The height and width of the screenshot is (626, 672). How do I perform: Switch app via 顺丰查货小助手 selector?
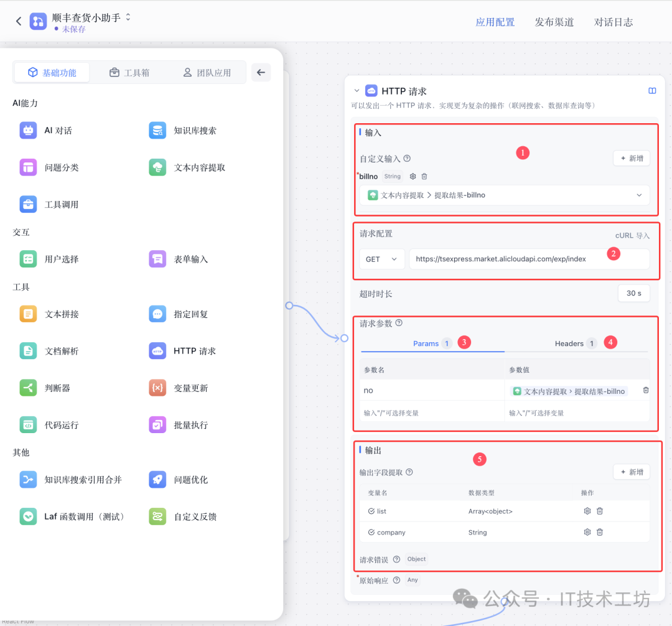point(128,17)
